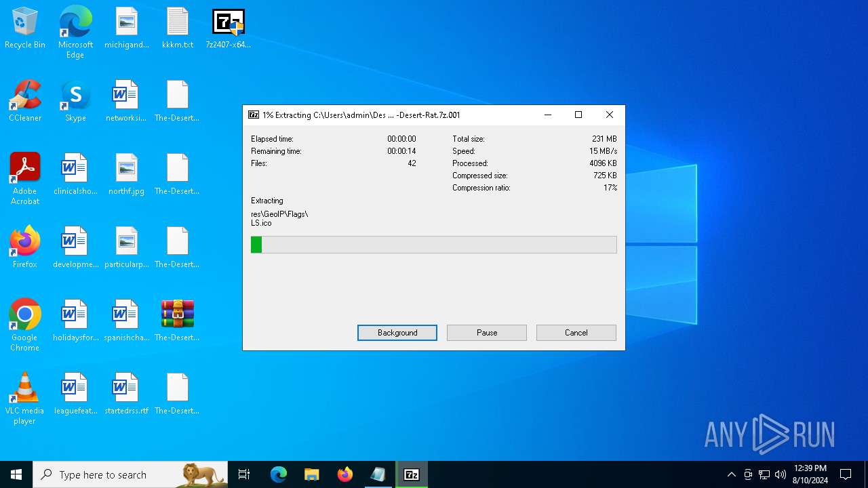This screenshot has width=868, height=488.
Task: Open the VLC media player shortcut
Action: (25, 398)
